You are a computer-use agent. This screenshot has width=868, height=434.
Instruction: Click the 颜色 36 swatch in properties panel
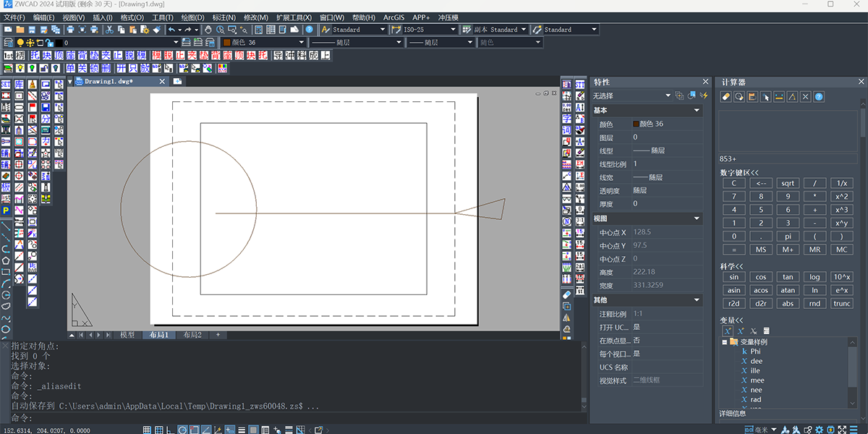pos(636,124)
